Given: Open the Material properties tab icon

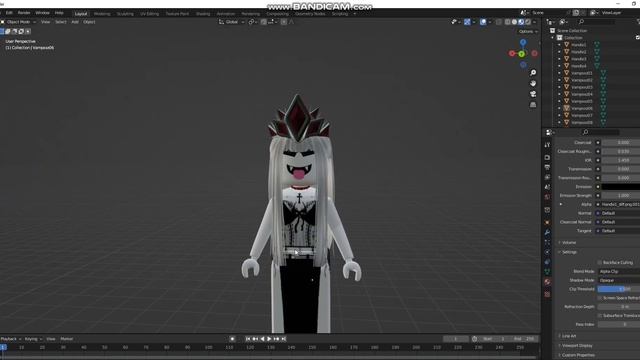Looking at the screenshot, I should [547, 282].
